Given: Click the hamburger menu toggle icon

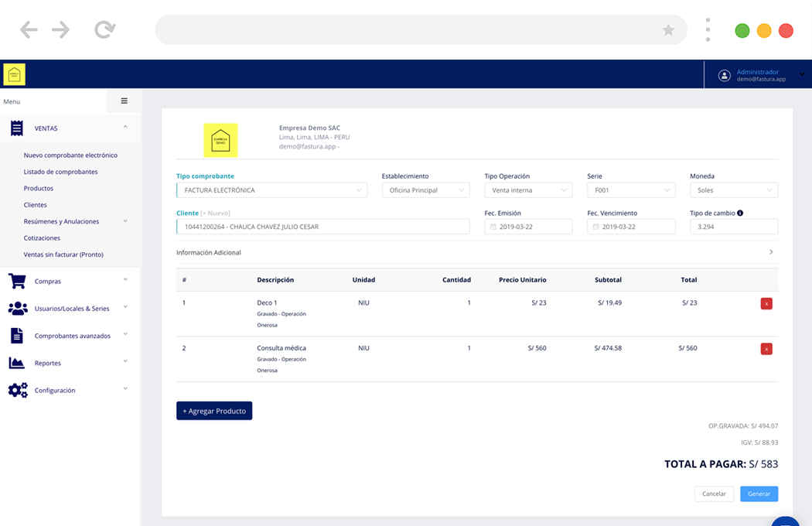Looking at the screenshot, I should pos(124,101).
